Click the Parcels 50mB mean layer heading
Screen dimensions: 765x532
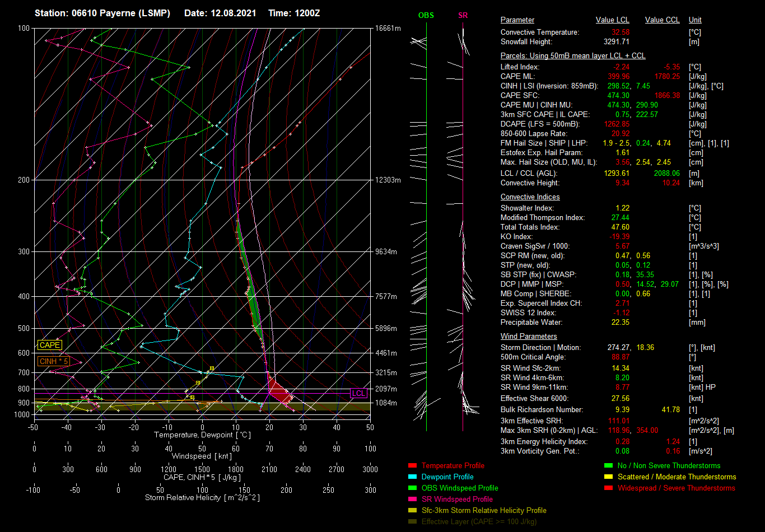click(573, 56)
